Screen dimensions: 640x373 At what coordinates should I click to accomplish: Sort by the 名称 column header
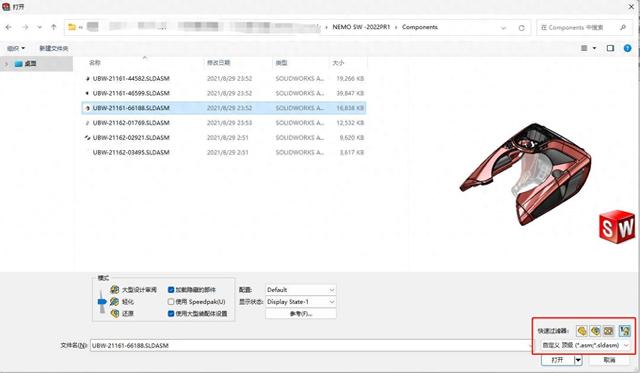click(95, 62)
